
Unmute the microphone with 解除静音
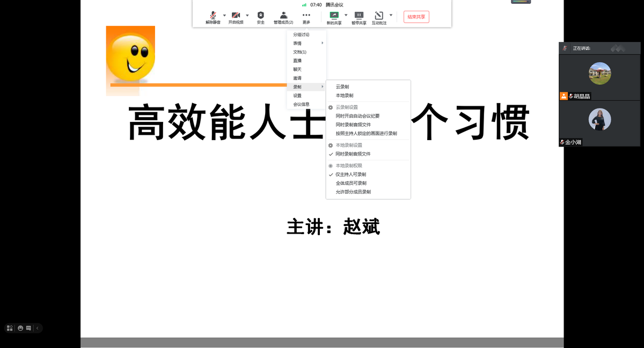[213, 16]
